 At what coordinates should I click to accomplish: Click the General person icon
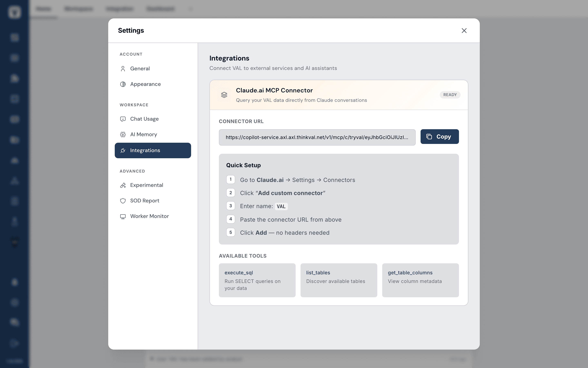pyautogui.click(x=123, y=69)
